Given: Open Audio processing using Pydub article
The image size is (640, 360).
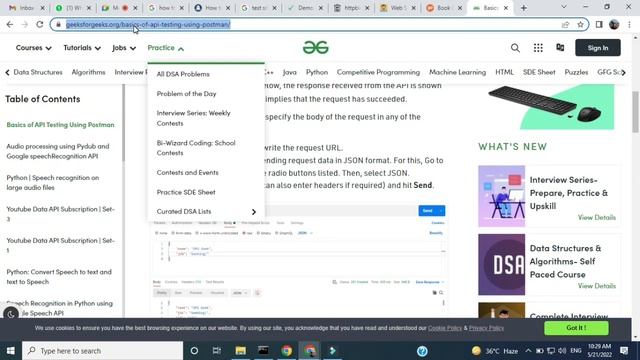Looking at the screenshot, I should [58, 151].
